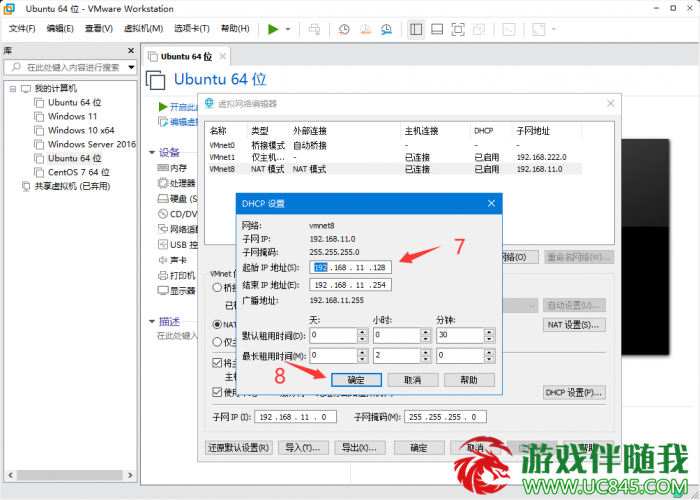Click 帮助 in the DHCP 设置 dialog

click(x=469, y=380)
